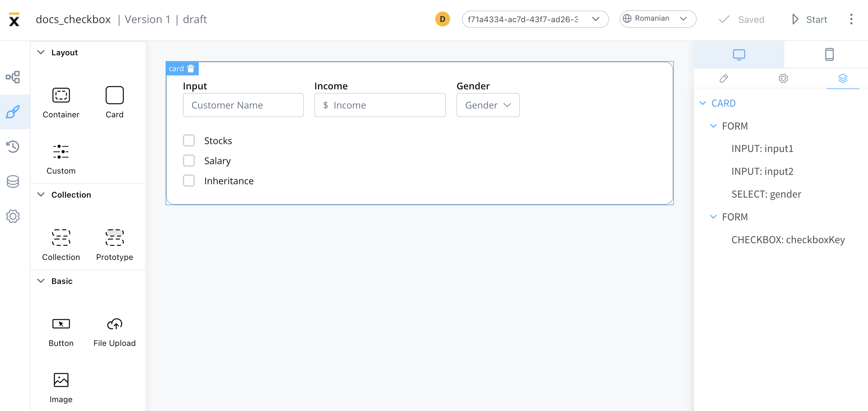Select the Card layout component
The height and width of the screenshot is (411, 868).
[x=114, y=102]
